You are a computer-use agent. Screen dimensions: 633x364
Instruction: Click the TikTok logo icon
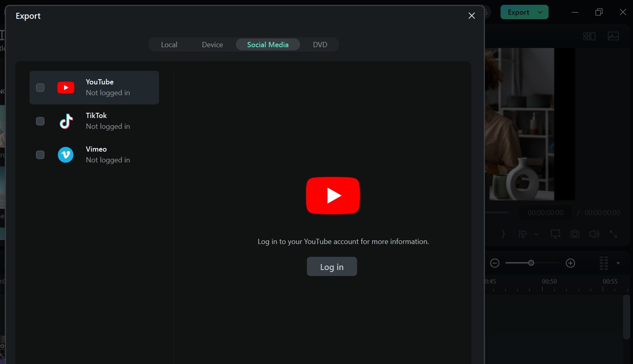[66, 121]
